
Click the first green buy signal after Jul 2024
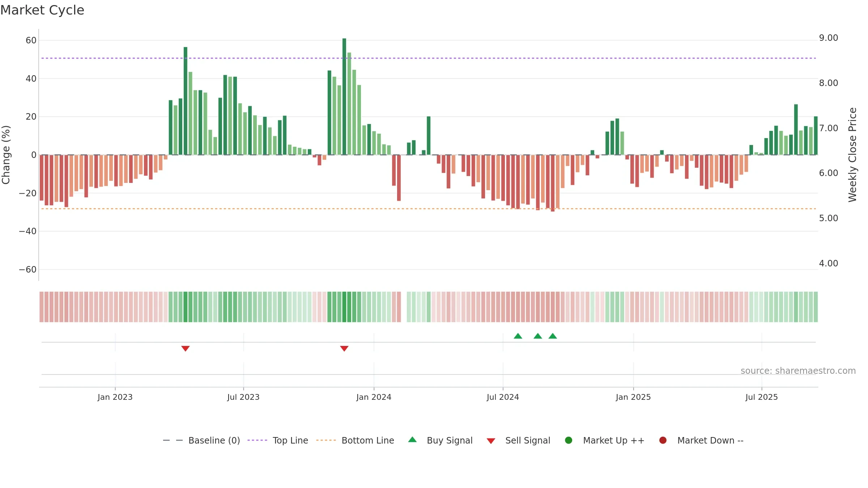click(518, 336)
